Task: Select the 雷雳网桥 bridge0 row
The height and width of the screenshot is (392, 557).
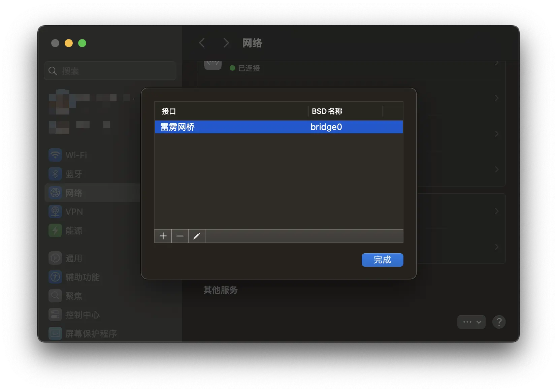Action: [278, 127]
